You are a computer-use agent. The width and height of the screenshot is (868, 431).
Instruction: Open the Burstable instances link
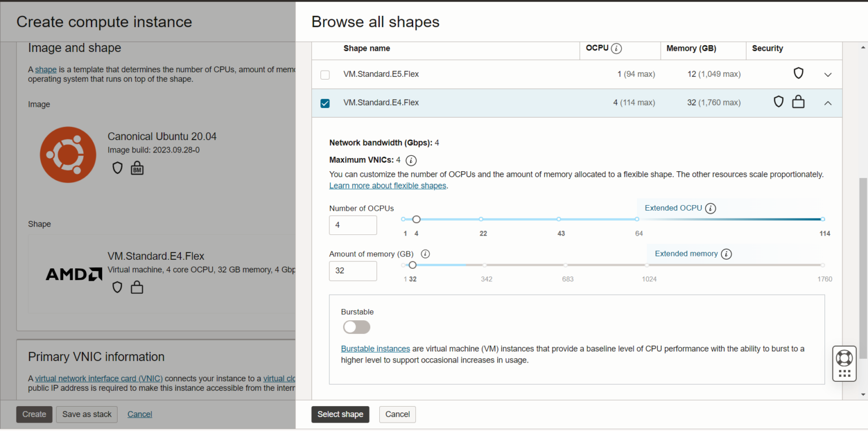(375, 349)
